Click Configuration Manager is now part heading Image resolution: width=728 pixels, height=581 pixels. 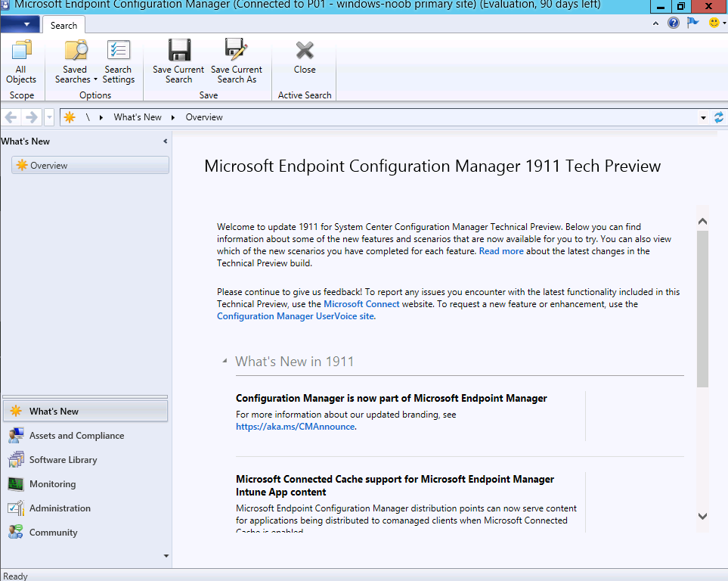click(x=391, y=399)
